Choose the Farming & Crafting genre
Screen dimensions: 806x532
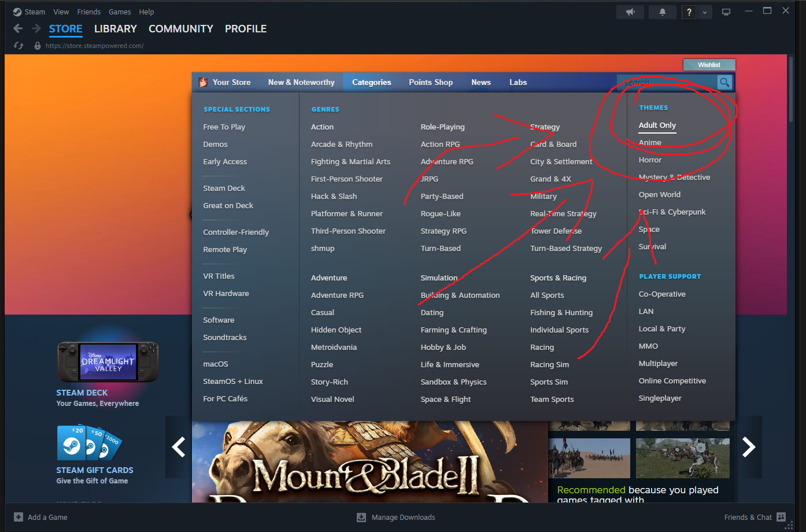[x=454, y=330]
